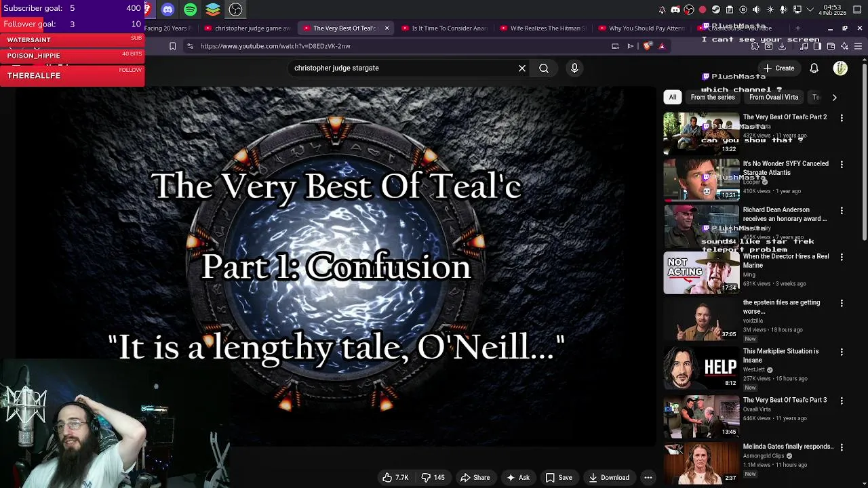Toggle the browser sidebar panel icon

click(817, 46)
